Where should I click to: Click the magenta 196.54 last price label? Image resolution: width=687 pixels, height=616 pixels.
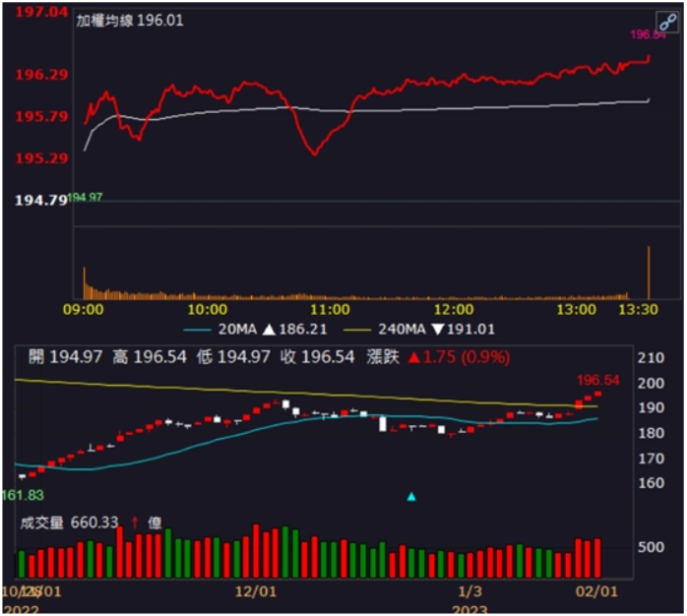tap(648, 34)
